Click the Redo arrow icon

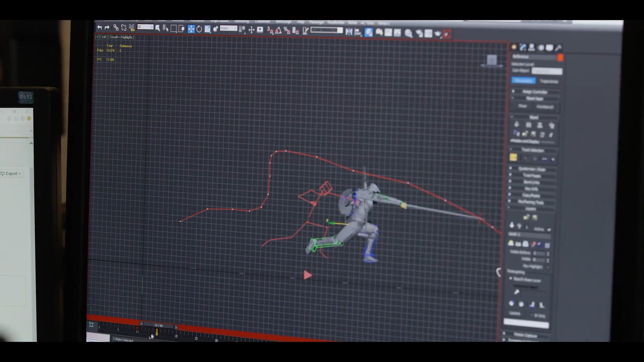(107, 27)
